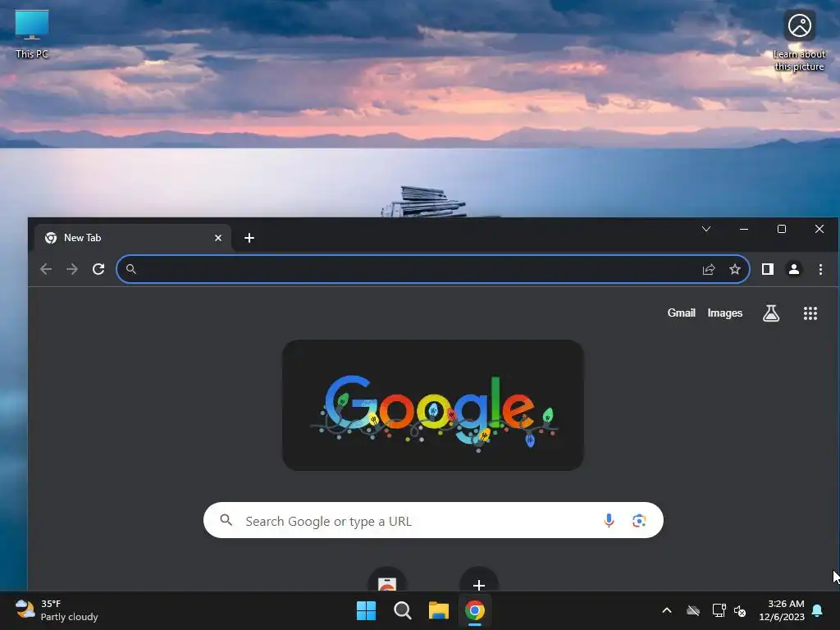Reload the current page
Screen dimensions: 840x630
(x=98, y=269)
